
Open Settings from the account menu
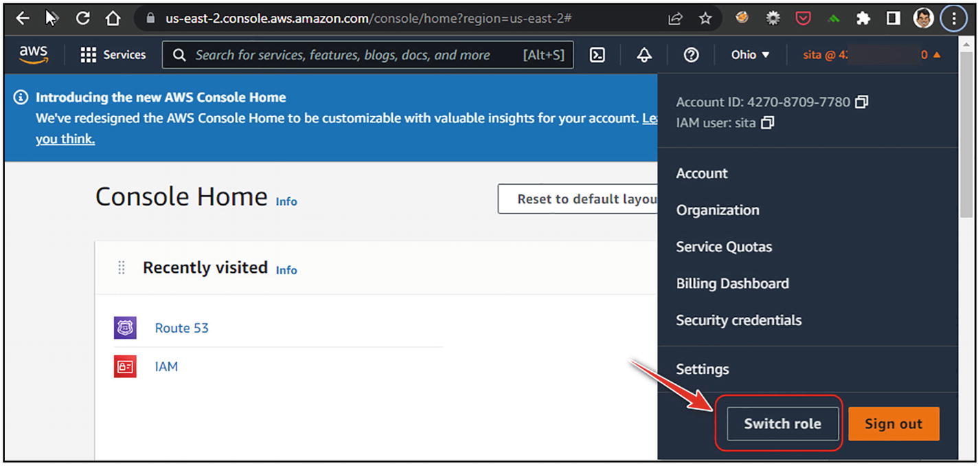click(703, 369)
